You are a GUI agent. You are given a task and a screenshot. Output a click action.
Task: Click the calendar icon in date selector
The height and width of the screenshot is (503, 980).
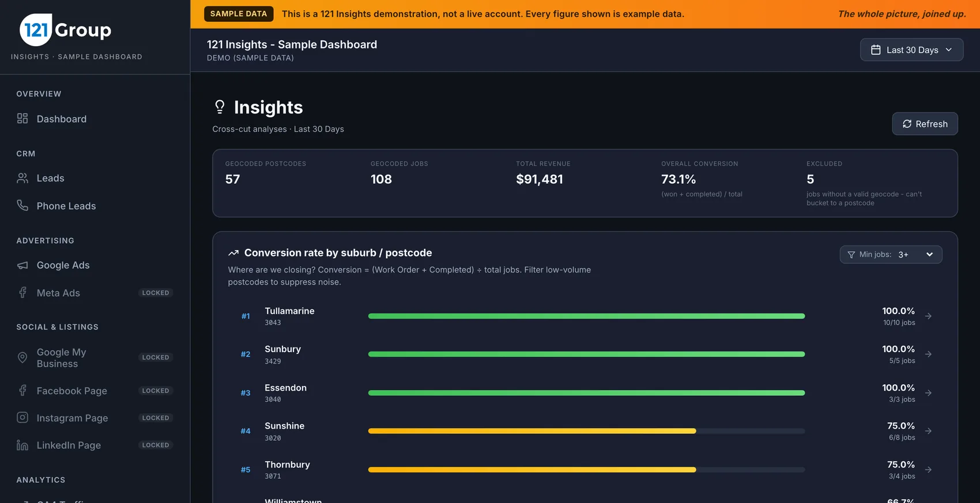pos(876,50)
